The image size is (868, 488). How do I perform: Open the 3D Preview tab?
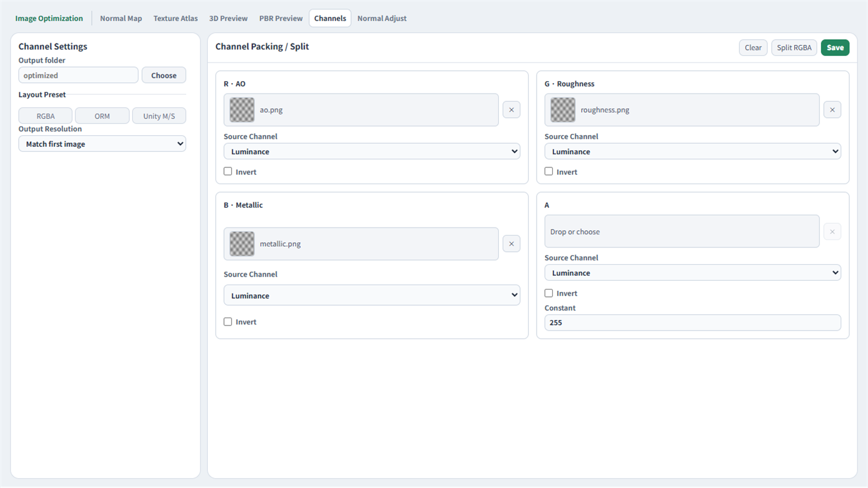coord(228,19)
